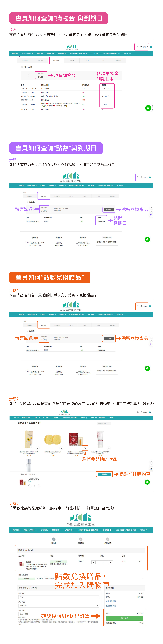Add the sunflower cream gift to cart
The image size is (163, 644).
click(x=38, y=448)
